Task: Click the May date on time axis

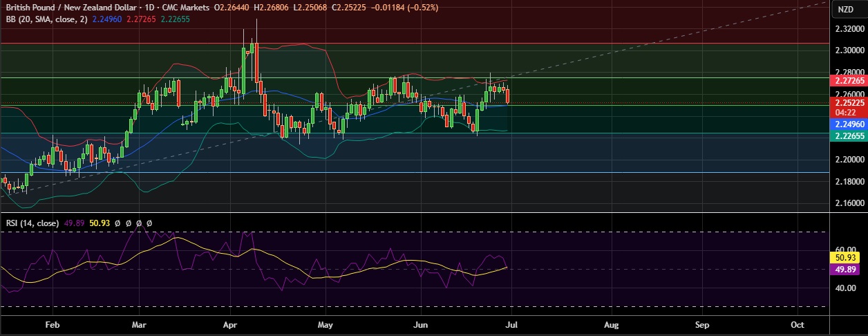Action: pos(325,324)
